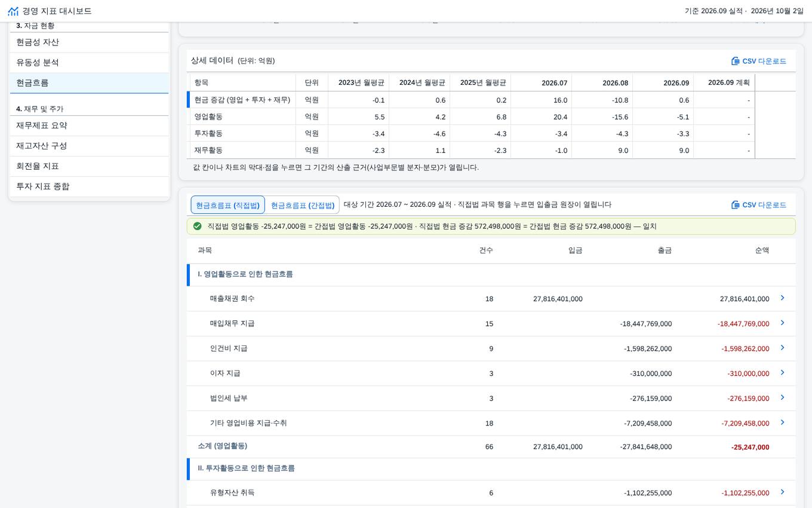This screenshot has height=508, width=812.
Task: Click the 2026.07 영업활동 value 20.4
Action: click(x=542, y=117)
